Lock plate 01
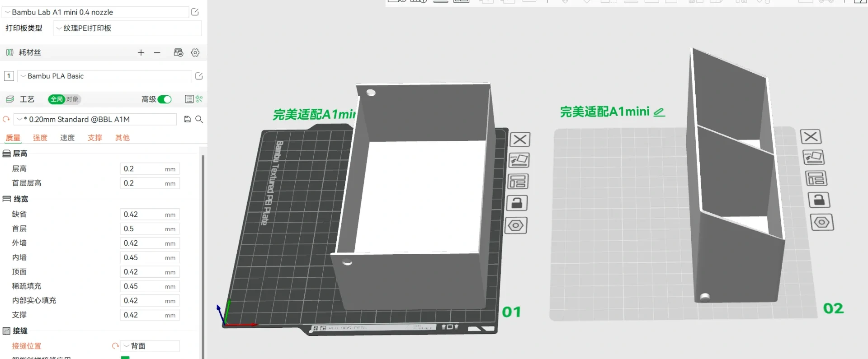This screenshot has width=868, height=359. (517, 203)
